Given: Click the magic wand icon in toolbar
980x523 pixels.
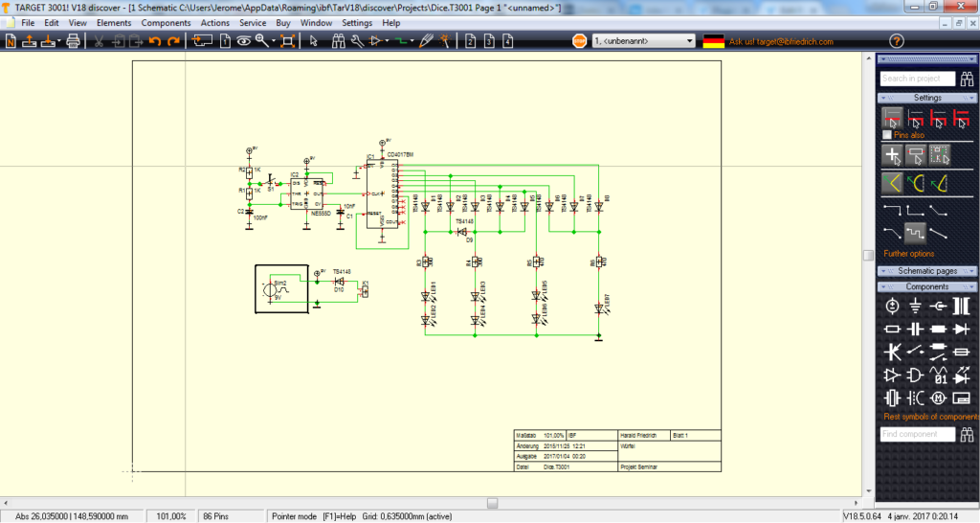Looking at the screenshot, I should coord(445,41).
